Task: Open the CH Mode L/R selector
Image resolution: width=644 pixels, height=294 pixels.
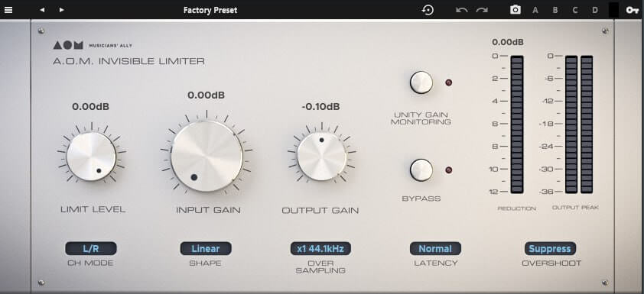Action: click(91, 248)
